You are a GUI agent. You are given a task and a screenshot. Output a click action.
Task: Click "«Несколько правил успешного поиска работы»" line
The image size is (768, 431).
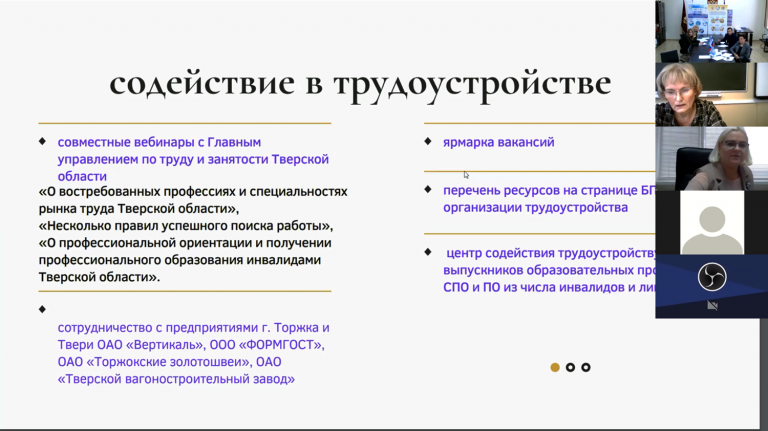pyautogui.click(x=186, y=225)
